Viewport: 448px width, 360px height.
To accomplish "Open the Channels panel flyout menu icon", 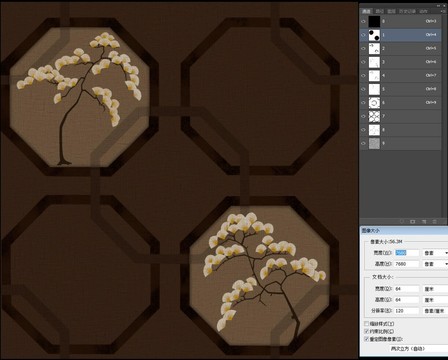I will coord(444,11).
